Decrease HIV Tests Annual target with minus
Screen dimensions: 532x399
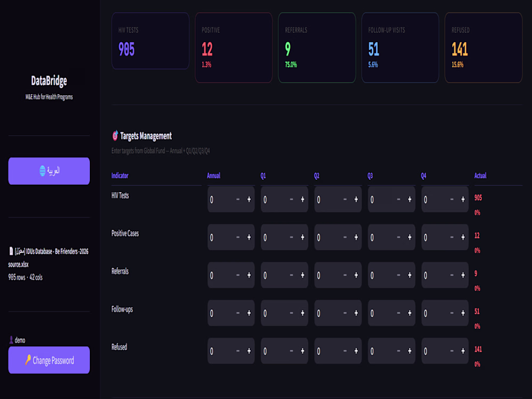pyautogui.click(x=238, y=199)
